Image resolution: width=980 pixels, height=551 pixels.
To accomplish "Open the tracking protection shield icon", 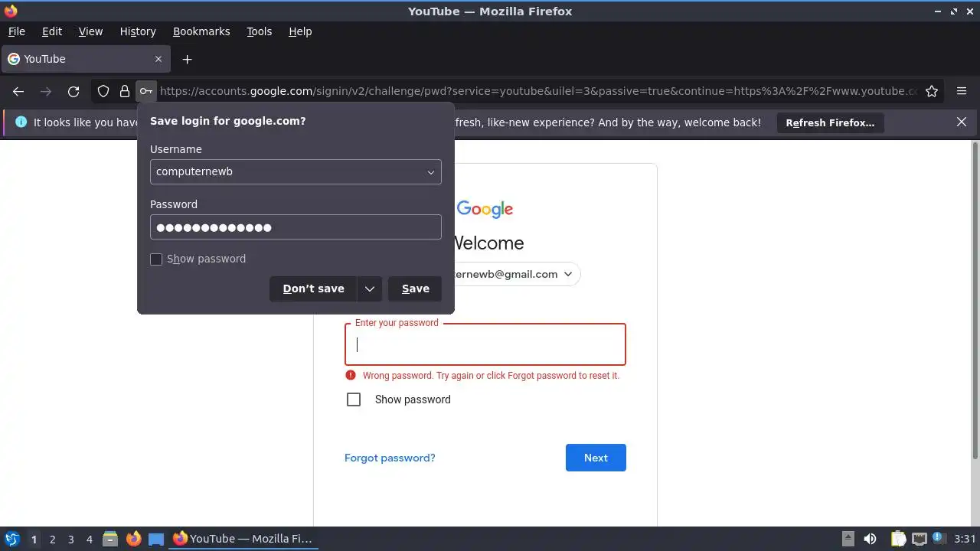I will (103, 91).
